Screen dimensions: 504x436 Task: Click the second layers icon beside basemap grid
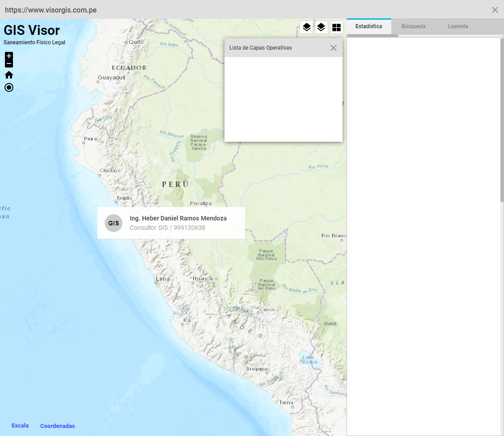pos(321,28)
